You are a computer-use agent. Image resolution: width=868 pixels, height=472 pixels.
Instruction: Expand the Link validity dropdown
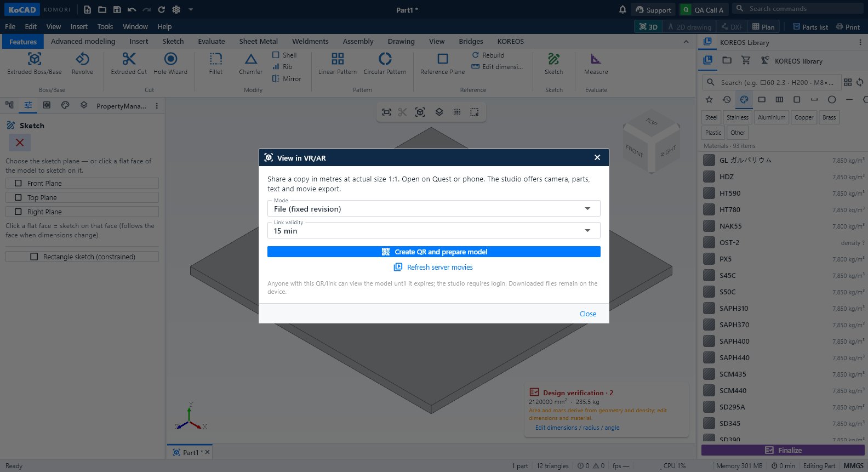click(x=433, y=230)
